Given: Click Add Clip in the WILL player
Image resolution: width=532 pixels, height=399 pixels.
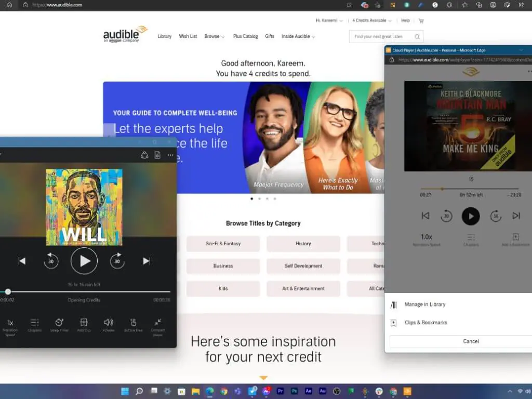Looking at the screenshot, I should [x=84, y=325].
